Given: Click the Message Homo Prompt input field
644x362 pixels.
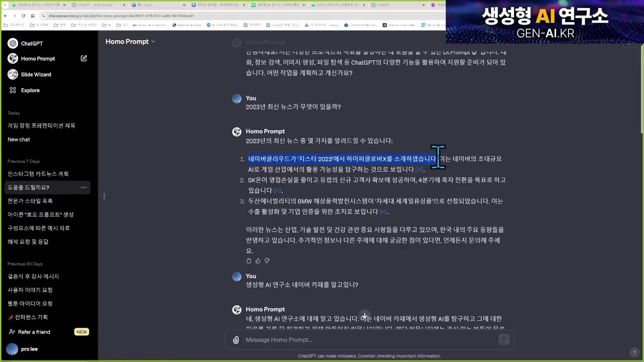Looking at the screenshot, I should [370, 340].
